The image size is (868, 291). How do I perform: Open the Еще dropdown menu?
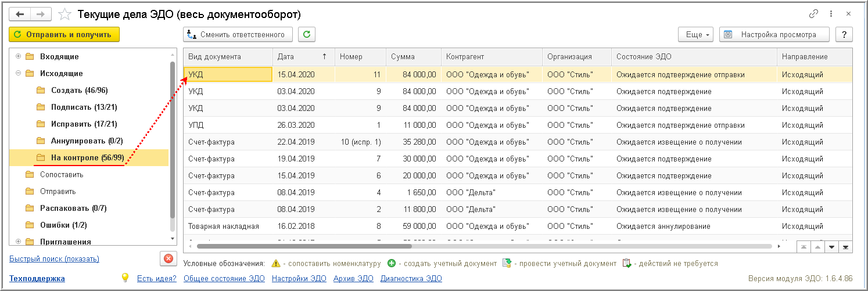tap(698, 35)
